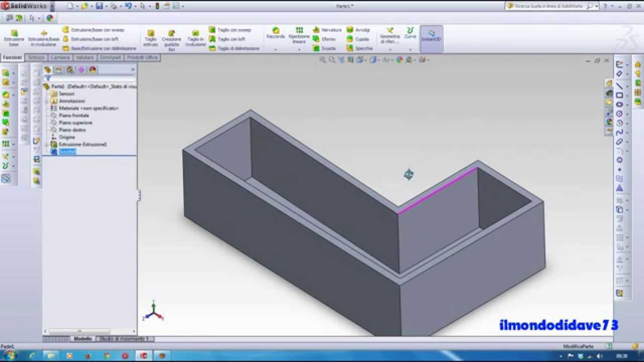Viewport: 644px width, 362px height.
Task: Open FeatureManager design tree tab
Action: 47,70
